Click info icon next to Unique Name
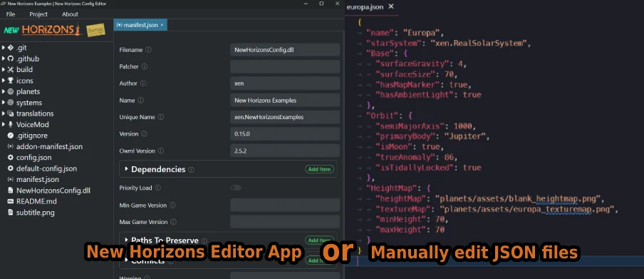The image size is (644, 279). 161,117
